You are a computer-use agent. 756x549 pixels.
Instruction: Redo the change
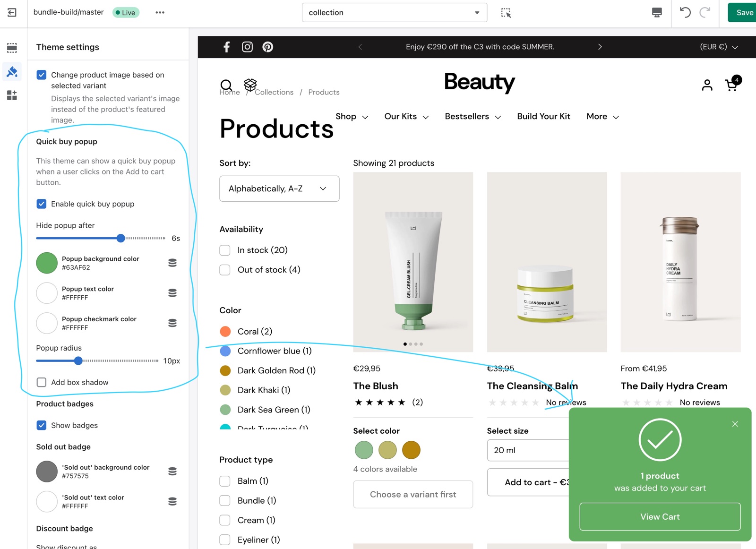(705, 12)
